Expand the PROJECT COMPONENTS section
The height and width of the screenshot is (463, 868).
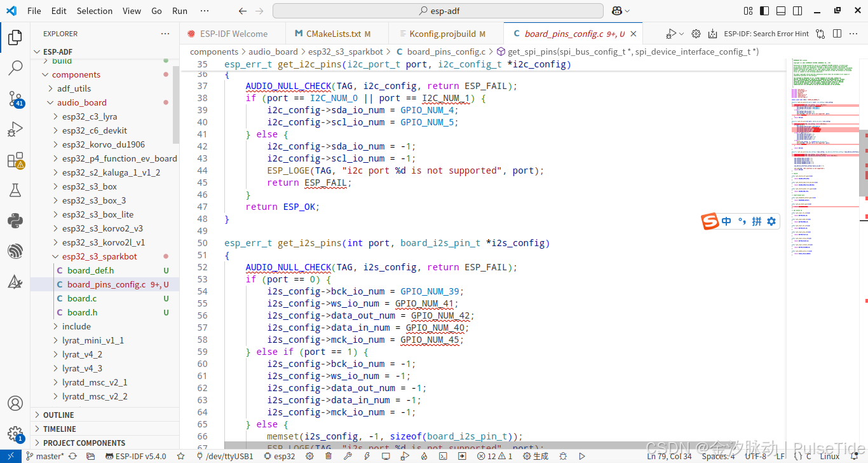click(105, 443)
